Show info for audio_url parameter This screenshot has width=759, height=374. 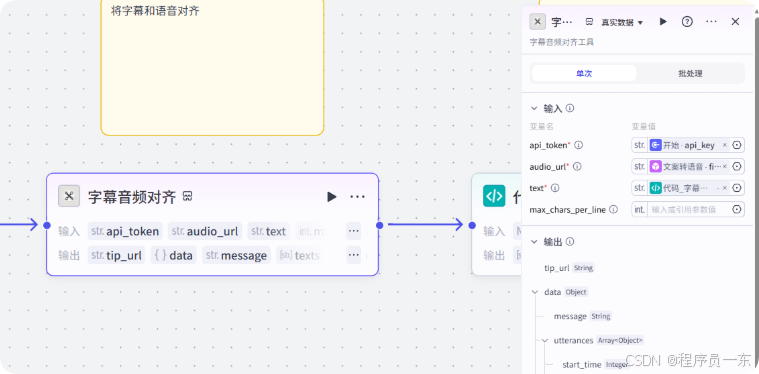click(577, 166)
